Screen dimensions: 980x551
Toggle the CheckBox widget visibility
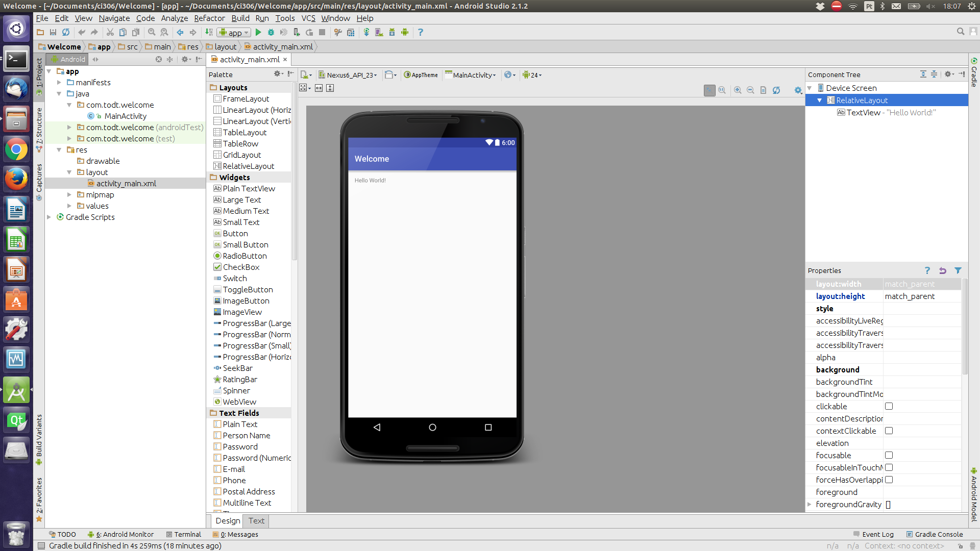(x=240, y=267)
